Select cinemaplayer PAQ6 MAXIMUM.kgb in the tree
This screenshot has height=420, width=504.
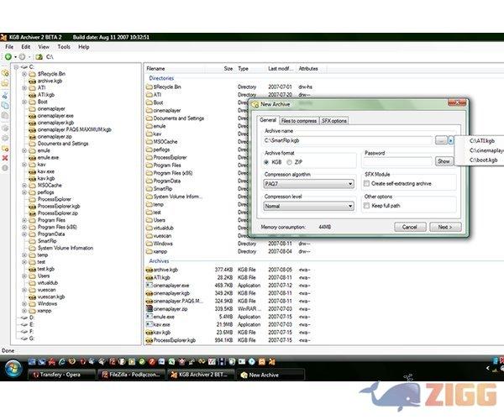[75, 130]
